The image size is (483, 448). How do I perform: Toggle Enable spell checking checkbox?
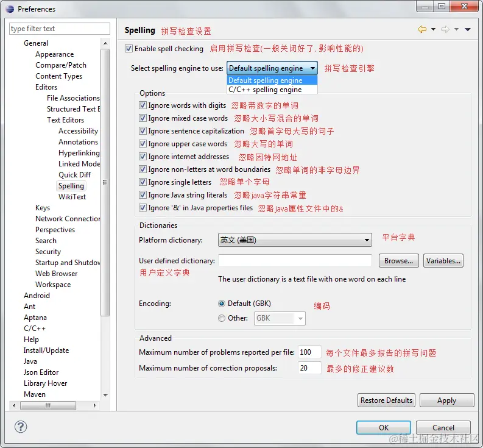tap(129, 48)
